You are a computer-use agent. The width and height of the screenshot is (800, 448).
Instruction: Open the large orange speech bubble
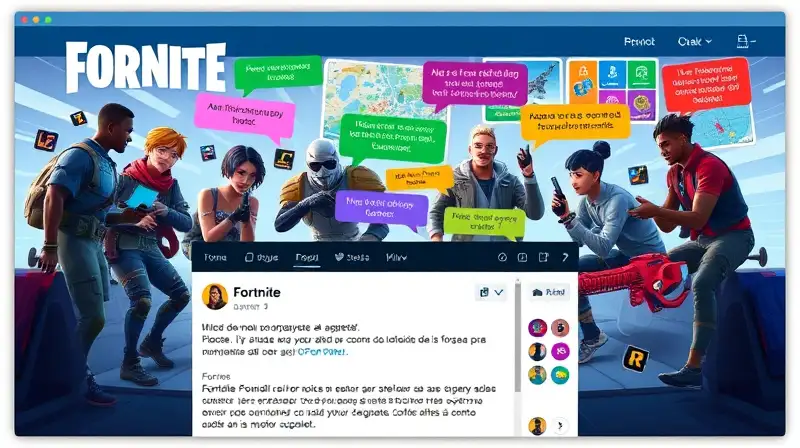tap(575, 122)
